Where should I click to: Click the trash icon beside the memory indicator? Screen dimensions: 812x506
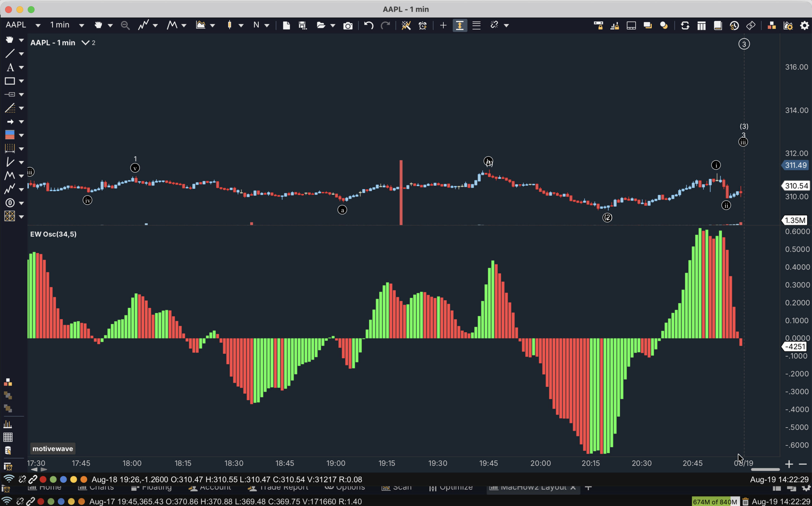coord(745,502)
